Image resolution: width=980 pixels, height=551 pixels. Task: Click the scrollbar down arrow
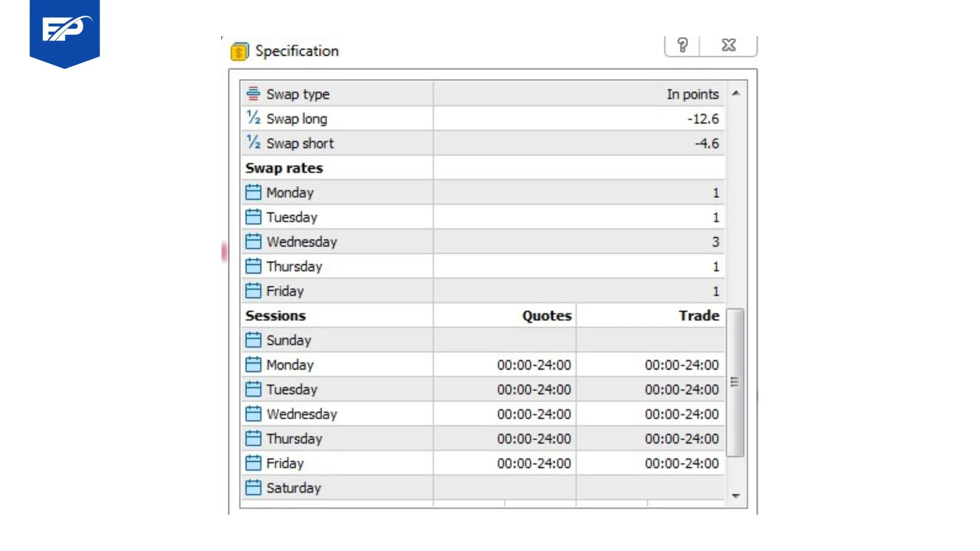(736, 496)
